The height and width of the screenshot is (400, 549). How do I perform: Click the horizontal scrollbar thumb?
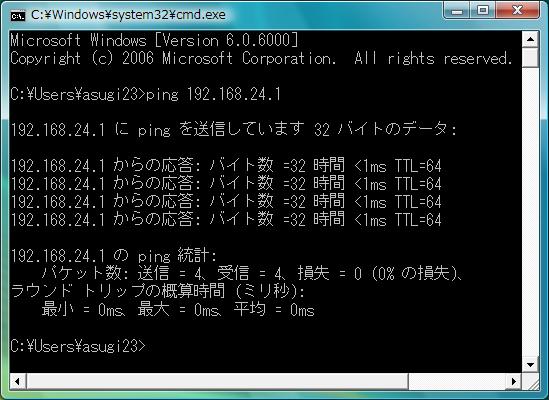click(x=217, y=381)
